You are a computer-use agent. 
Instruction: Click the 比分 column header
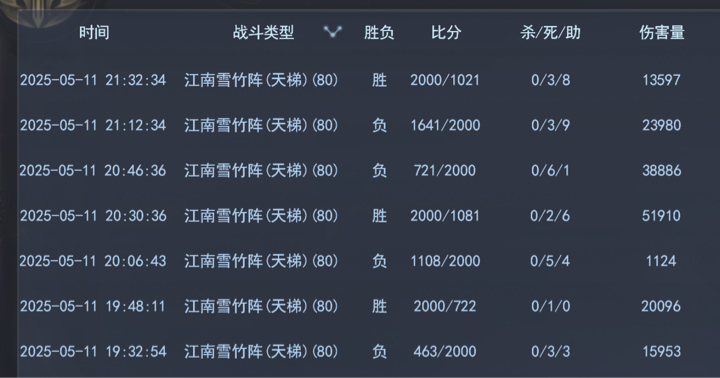pos(446,33)
